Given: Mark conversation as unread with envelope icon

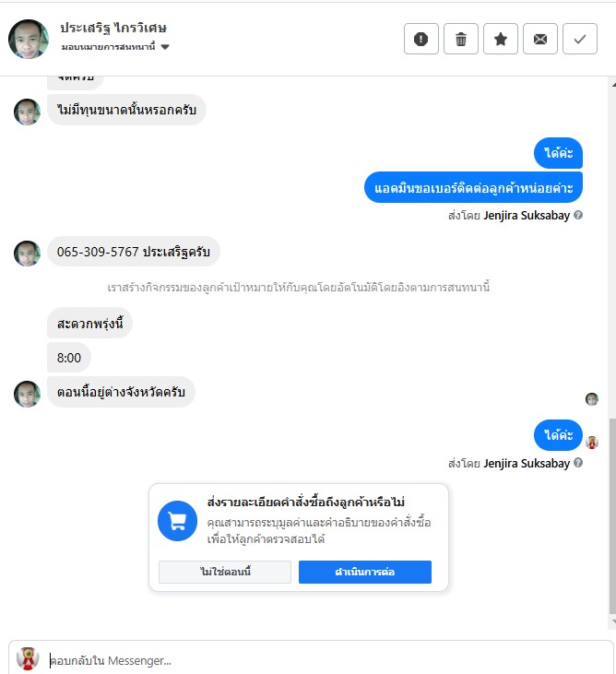Looking at the screenshot, I should click(539, 39).
